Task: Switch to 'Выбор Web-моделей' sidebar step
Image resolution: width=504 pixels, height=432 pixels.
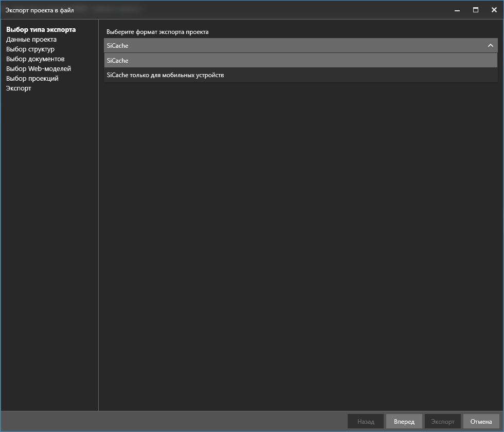Action: click(x=39, y=69)
